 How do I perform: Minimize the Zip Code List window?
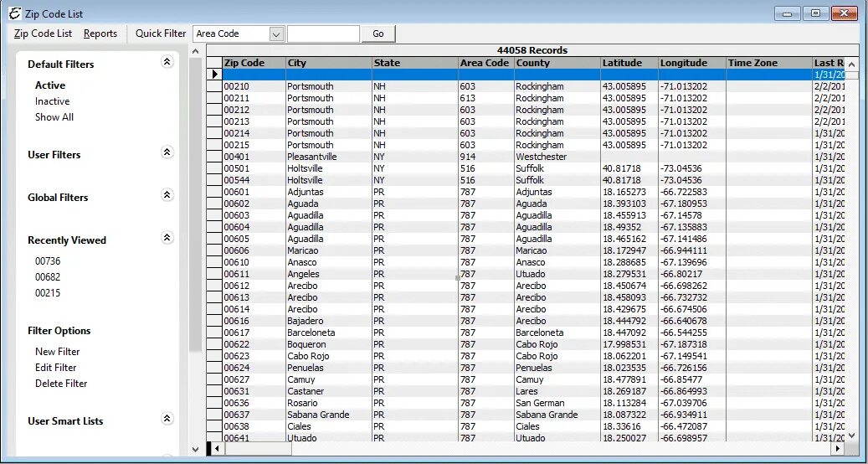[787, 13]
